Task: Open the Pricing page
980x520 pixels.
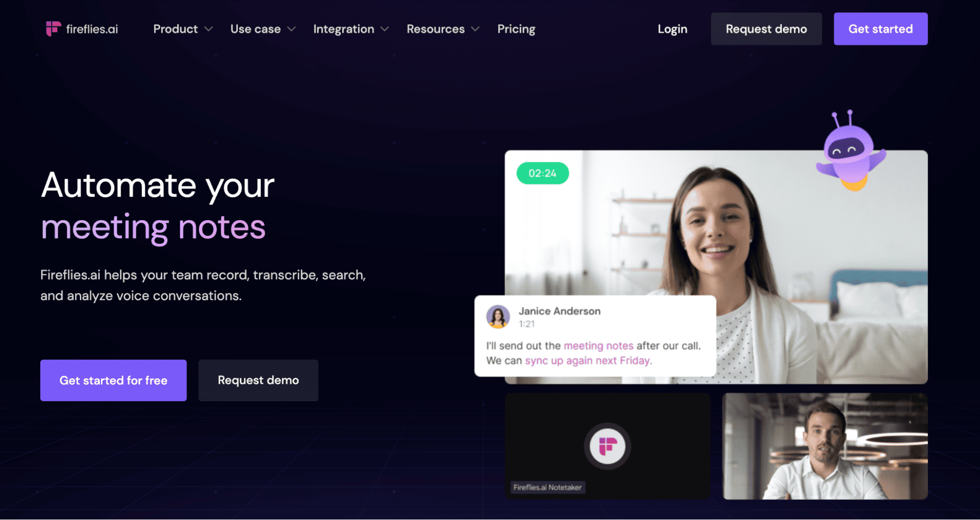Action: (x=516, y=29)
